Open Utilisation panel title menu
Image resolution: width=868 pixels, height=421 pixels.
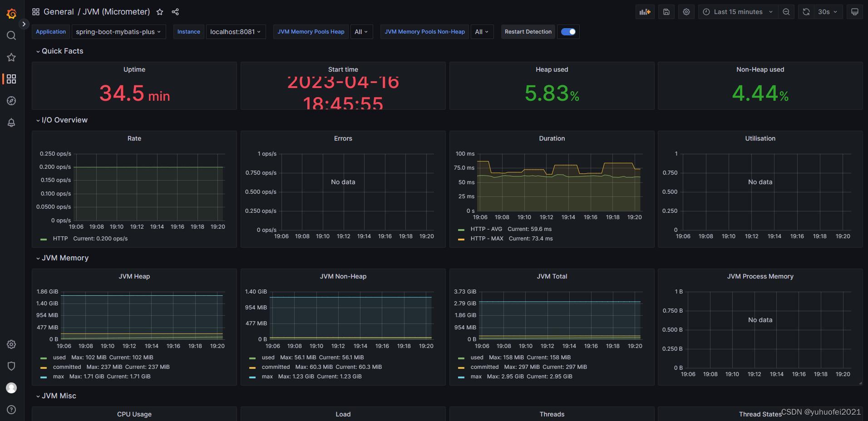[760, 138]
